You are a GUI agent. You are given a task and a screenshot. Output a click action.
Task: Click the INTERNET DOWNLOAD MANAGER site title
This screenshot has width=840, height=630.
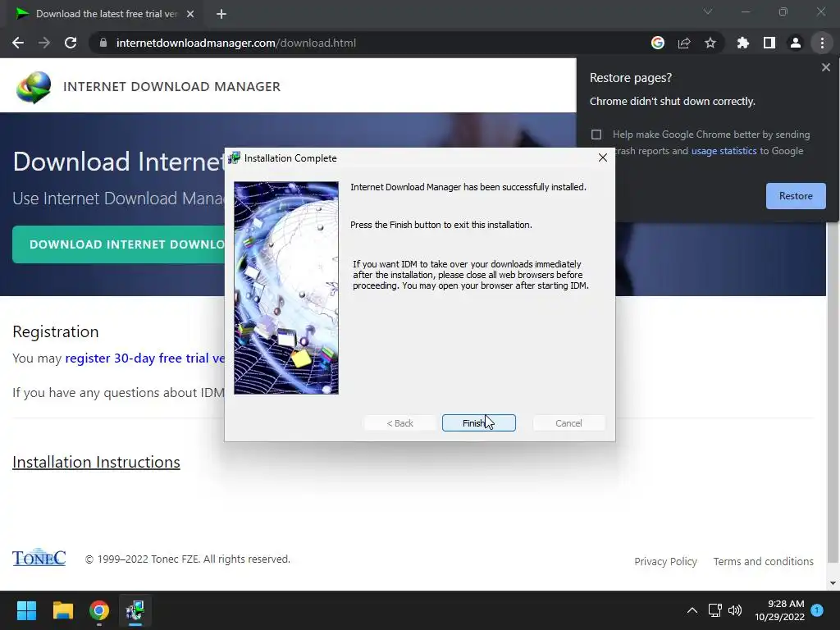(x=171, y=86)
